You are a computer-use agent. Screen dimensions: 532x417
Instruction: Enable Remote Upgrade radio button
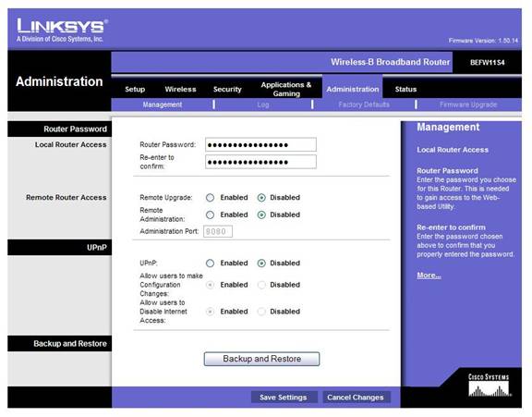(210, 198)
